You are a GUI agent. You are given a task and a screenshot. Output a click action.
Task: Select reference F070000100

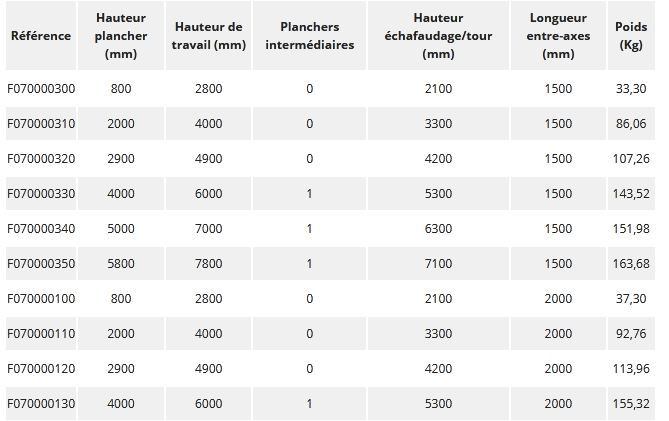click(x=41, y=299)
